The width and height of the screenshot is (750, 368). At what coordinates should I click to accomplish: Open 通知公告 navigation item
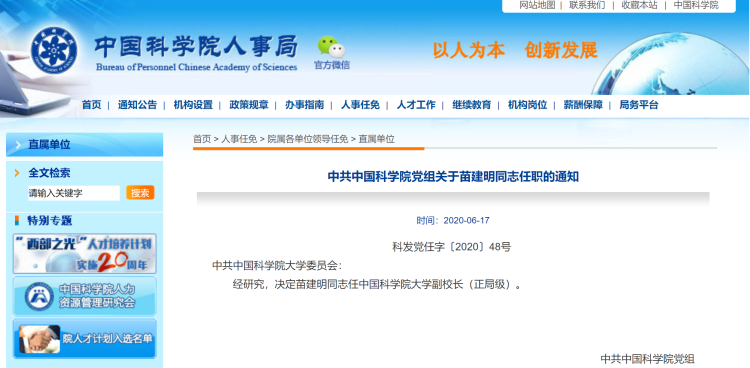(137, 105)
